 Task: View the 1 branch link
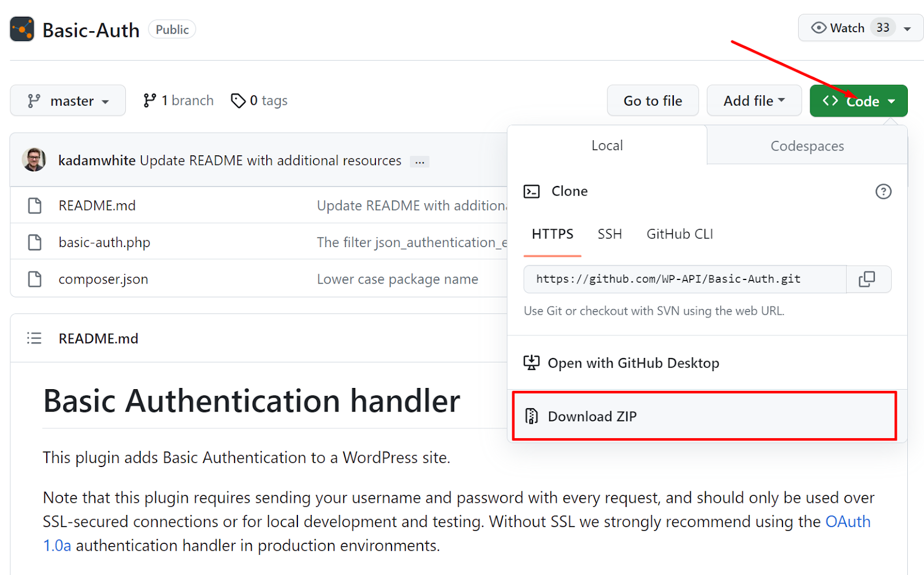click(178, 100)
